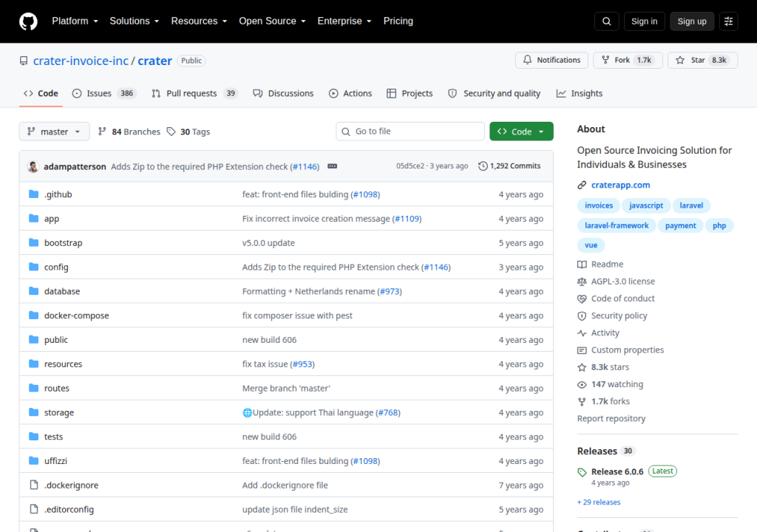Click the star icon beside 8.3k stars
This screenshot has height=532, width=757.
click(582, 367)
